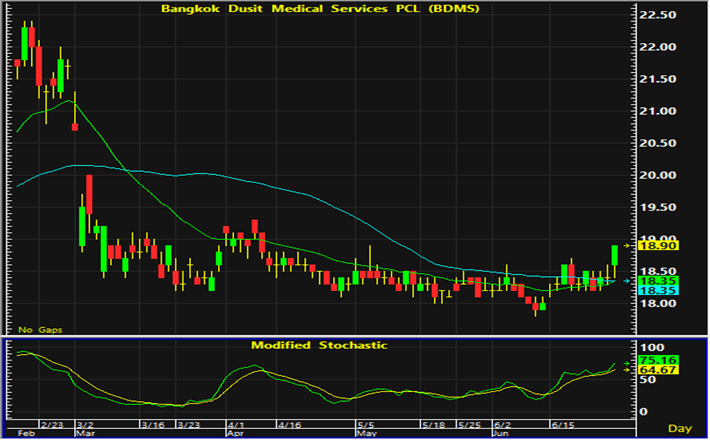Click the Modified Stochastic indicator title
Screen dimensions: 710x440
coord(319,345)
